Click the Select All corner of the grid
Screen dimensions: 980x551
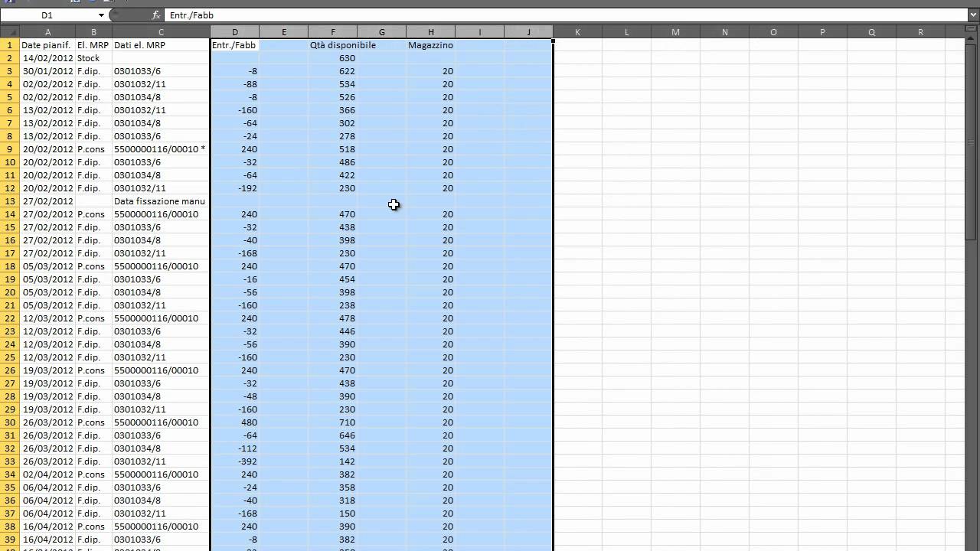pos(10,32)
